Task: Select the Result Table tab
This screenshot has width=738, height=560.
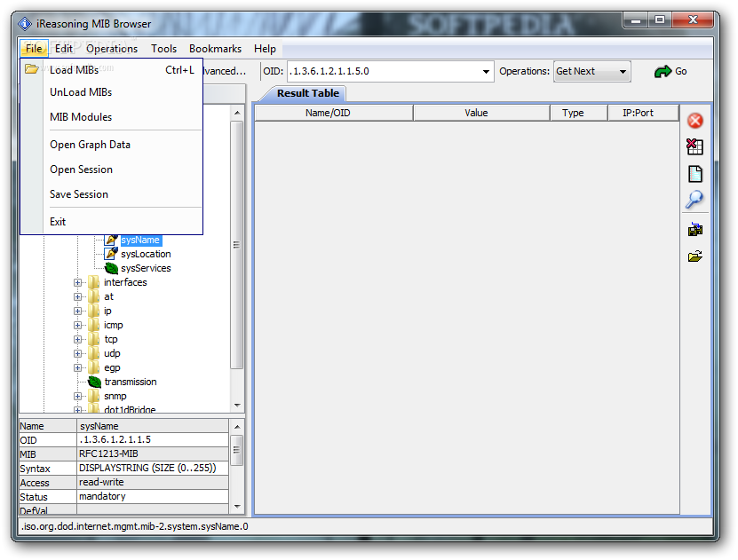Action: (308, 93)
